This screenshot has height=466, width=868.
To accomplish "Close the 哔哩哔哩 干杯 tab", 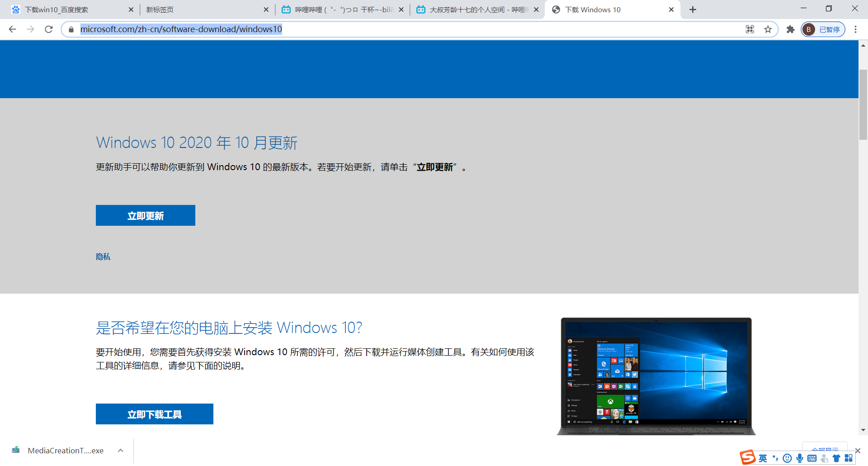I will tap(401, 10).
